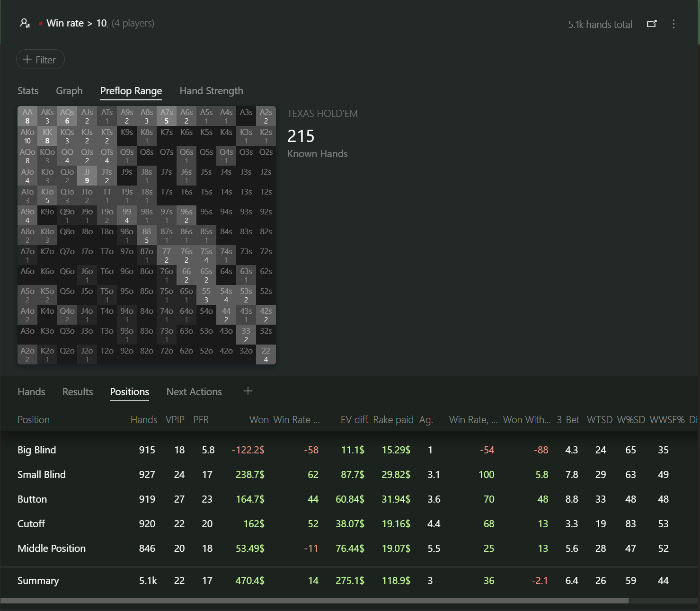Select the 42s cell in range grid

click(266, 315)
